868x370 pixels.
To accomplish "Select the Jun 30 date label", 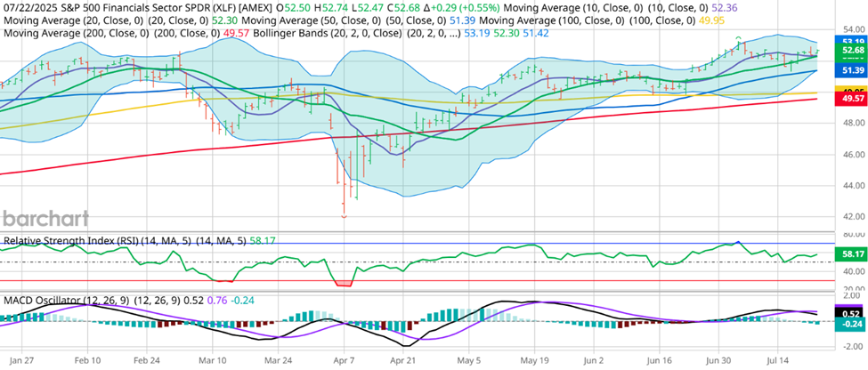I will [x=719, y=359].
